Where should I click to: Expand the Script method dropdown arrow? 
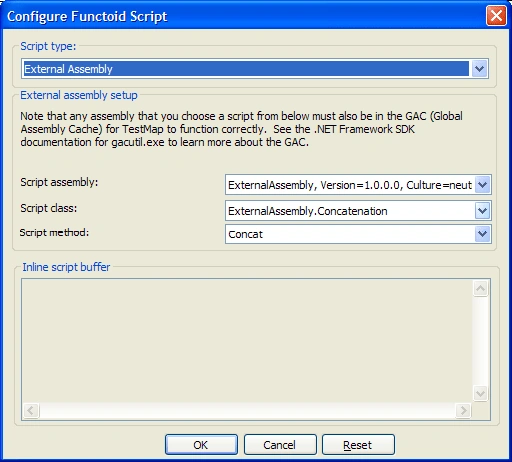(482, 234)
